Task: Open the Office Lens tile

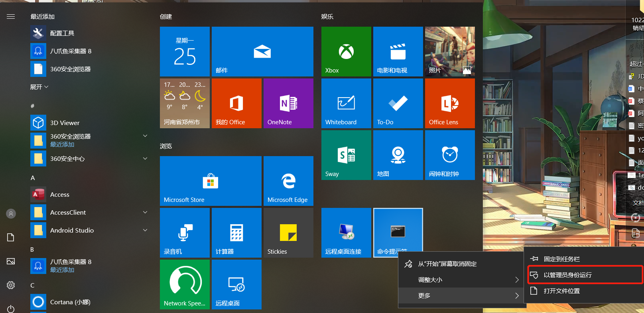Action: coord(450,103)
